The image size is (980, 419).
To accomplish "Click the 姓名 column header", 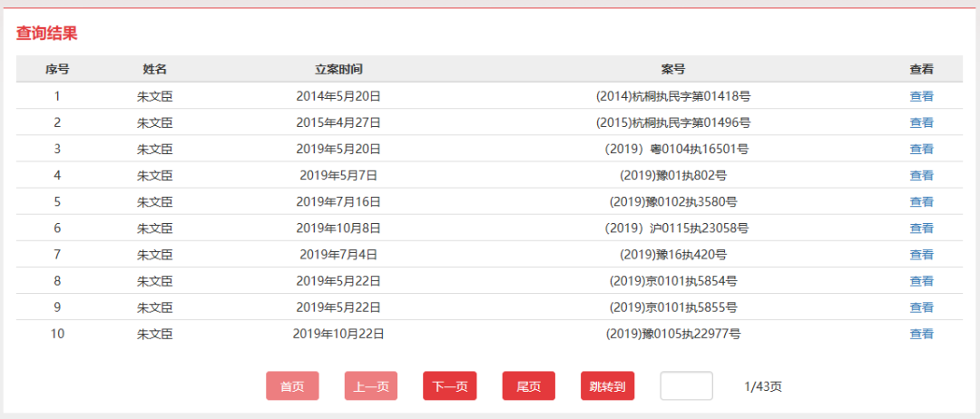I will tap(154, 69).
